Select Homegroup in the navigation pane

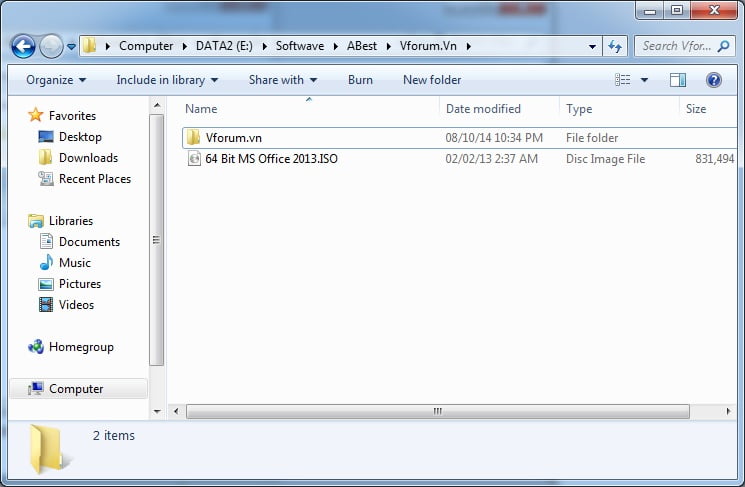pos(81,347)
